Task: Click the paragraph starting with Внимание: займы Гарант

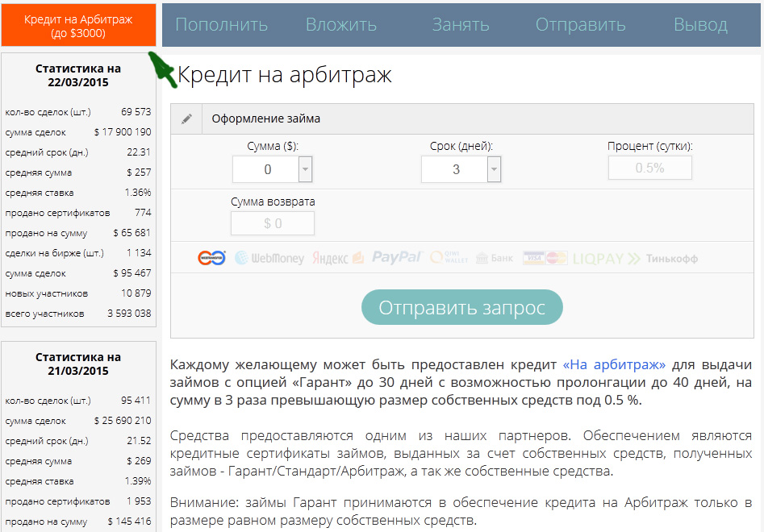Action: pos(461,512)
